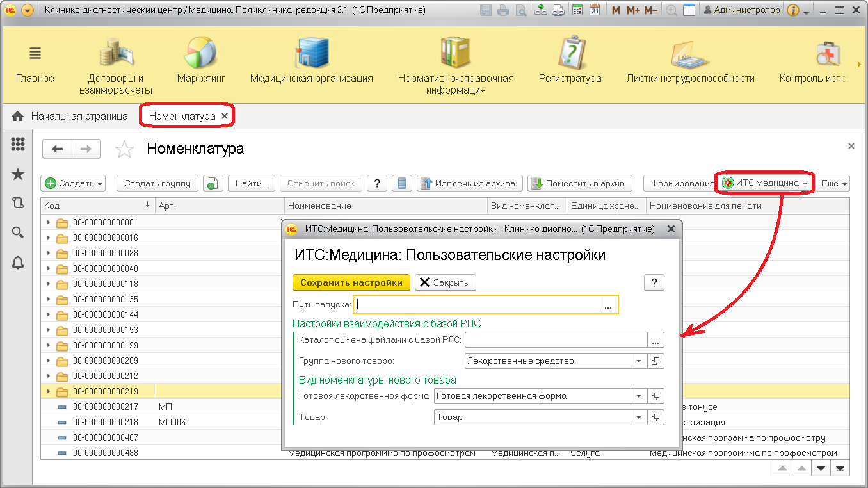Click Создать группу button
The height and width of the screenshot is (488, 868).
(x=157, y=183)
